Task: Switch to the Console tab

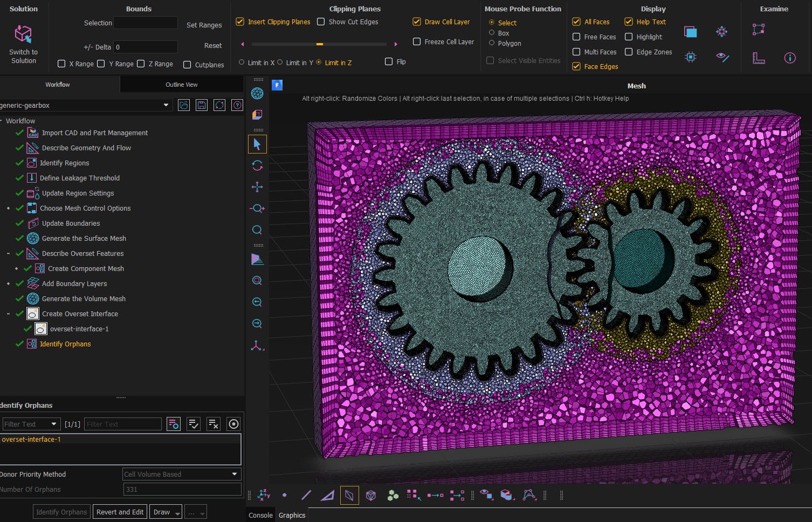Action: click(260, 515)
